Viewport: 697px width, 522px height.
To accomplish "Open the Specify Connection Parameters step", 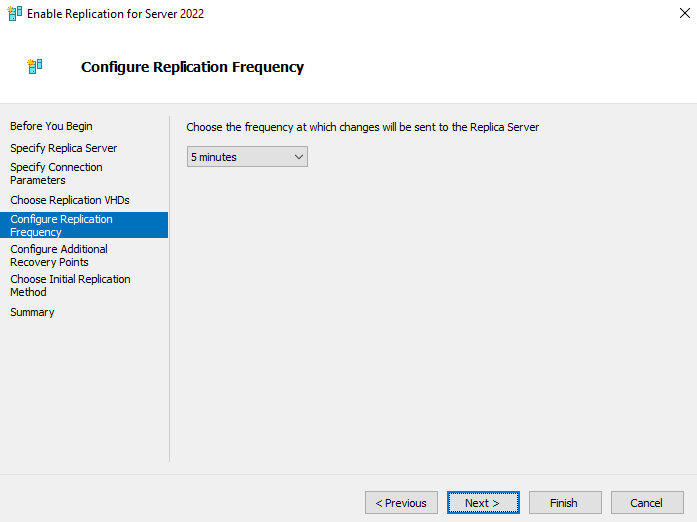I will click(56, 173).
